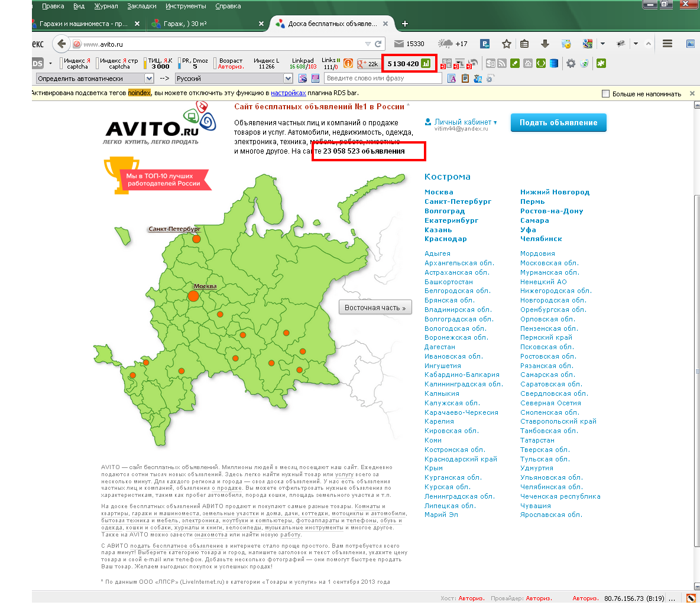Bookmark the page with the star icon
700x605 pixels.
pos(507,44)
